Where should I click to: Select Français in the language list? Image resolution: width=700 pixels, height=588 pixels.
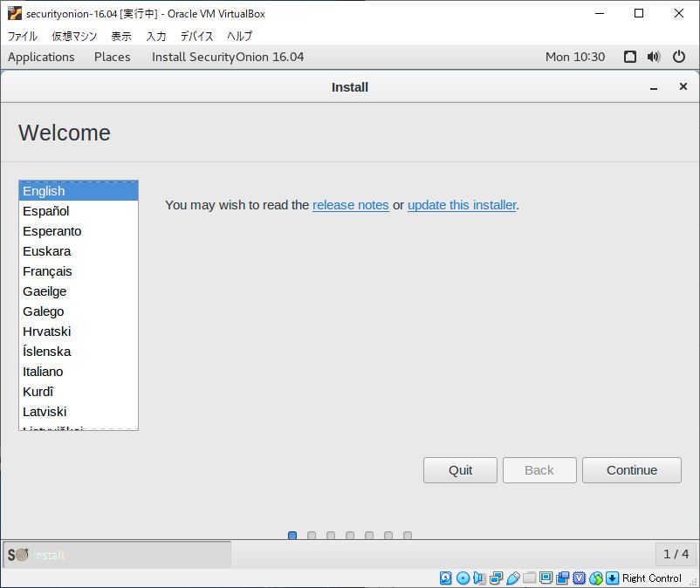point(79,271)
